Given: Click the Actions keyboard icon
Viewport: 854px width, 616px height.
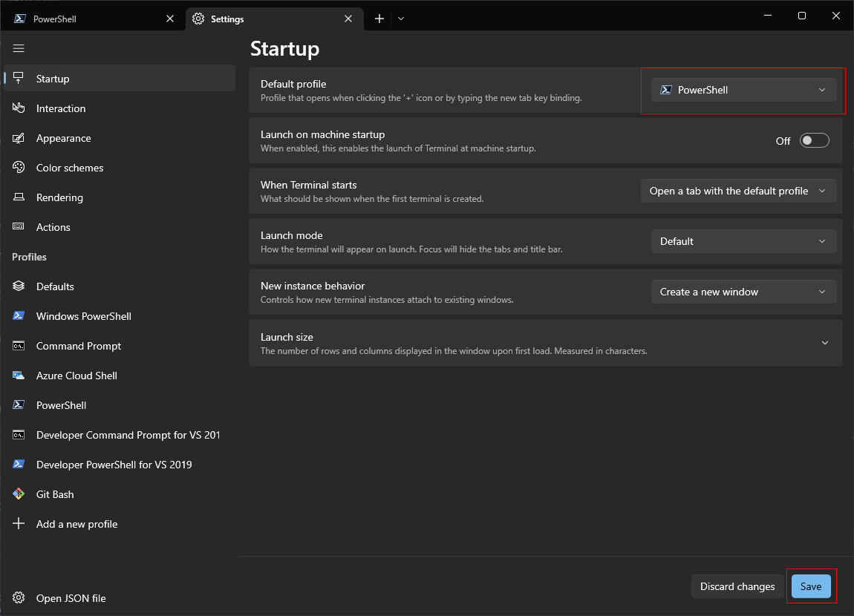Looking at the screenshot, I should tap(19, 226).
